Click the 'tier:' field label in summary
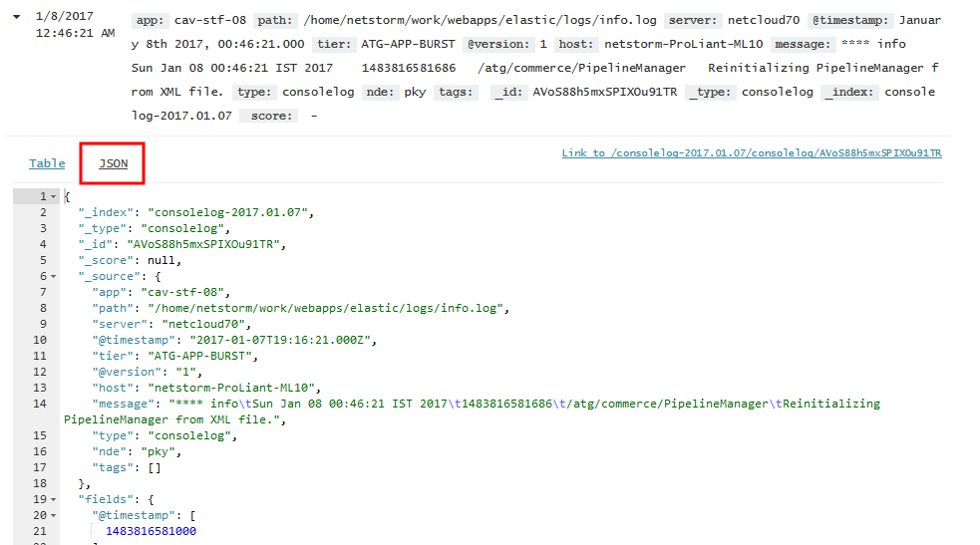Viewport: 980px width, 545px height. [x=334, y=44]
